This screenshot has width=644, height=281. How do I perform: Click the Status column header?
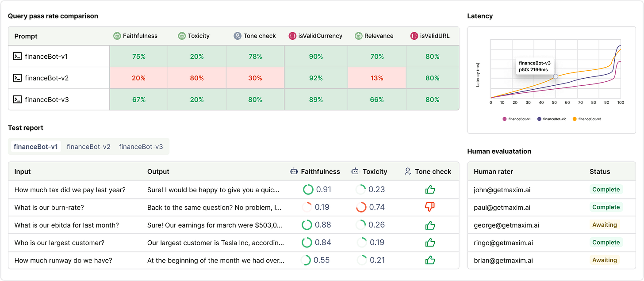pos(600,171)
